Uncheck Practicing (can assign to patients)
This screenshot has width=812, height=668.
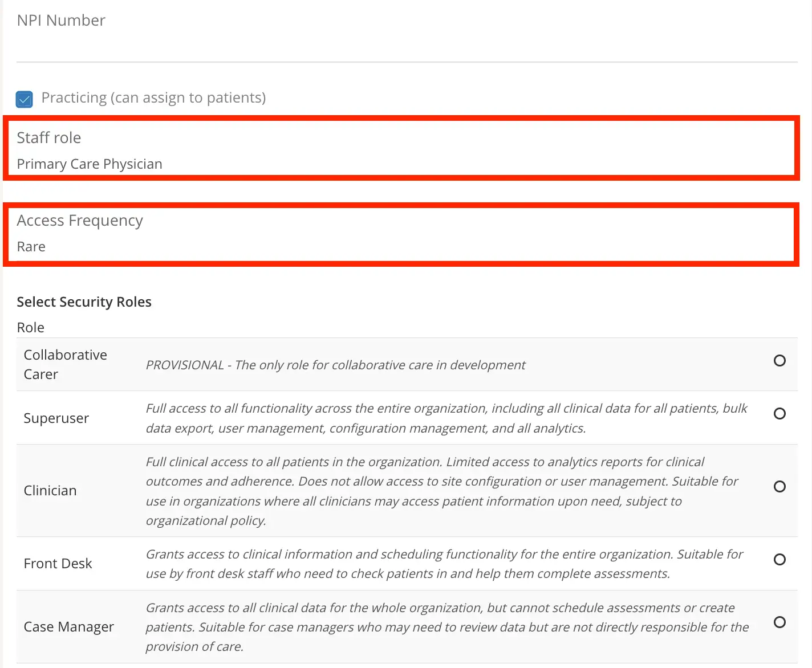pos(24,99)
